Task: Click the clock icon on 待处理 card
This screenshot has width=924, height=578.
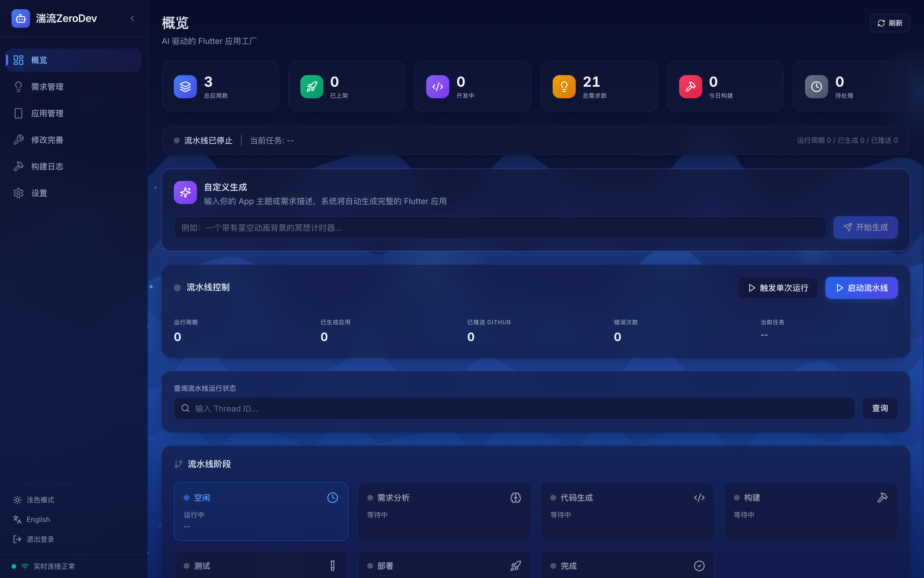Action: [816, 87]
